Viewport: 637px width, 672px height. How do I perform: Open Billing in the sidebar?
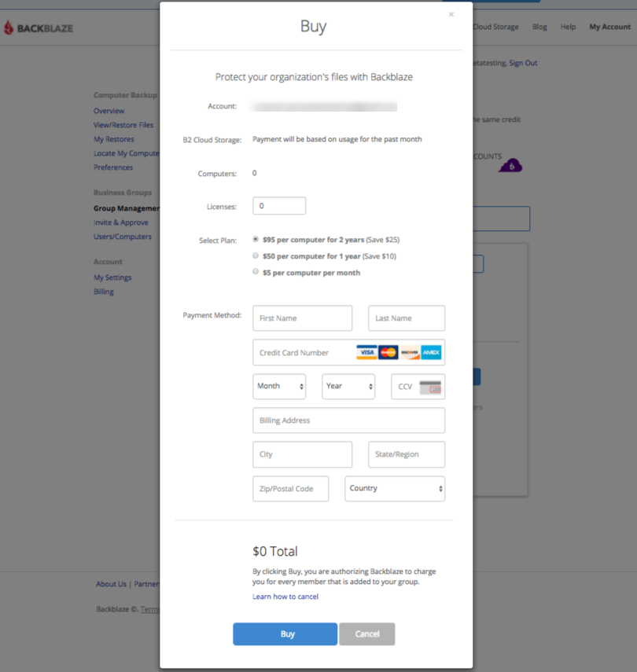click(x=104, y=292)
